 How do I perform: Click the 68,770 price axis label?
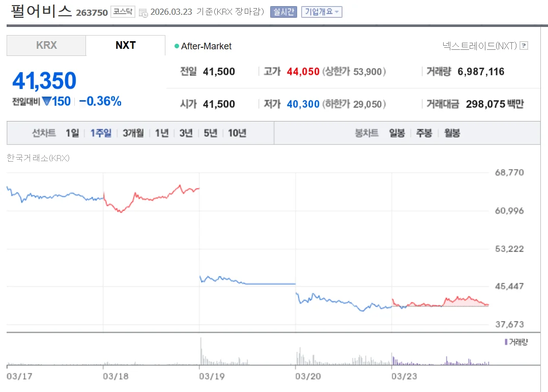[x=509, y=172]
